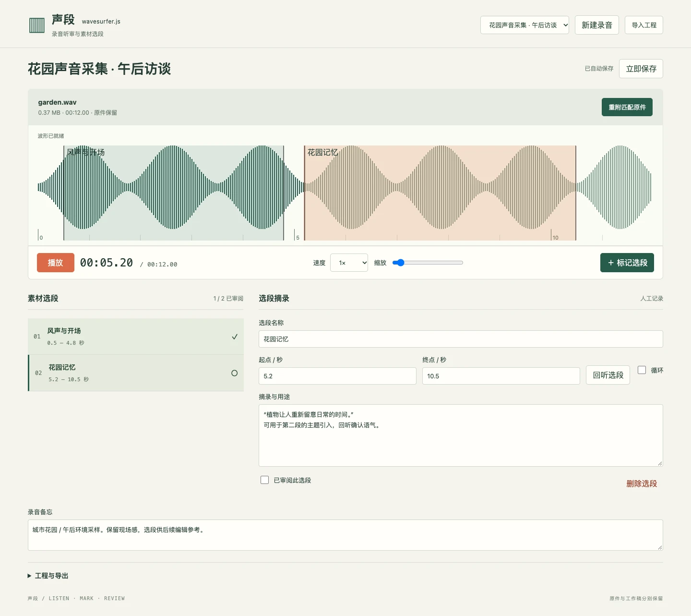The image size is (691, 616).
Task: Click the 立即保存 button
Action: point(641,69)
